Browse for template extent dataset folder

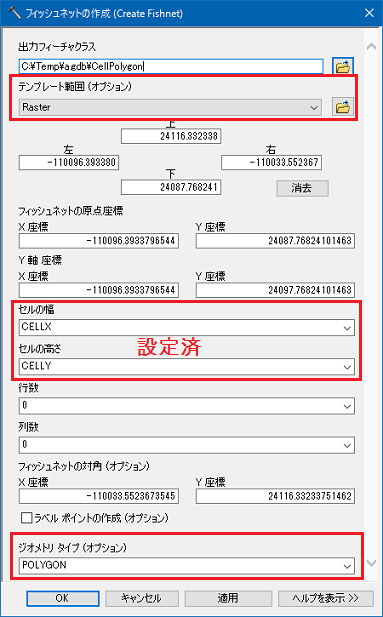point(343,107)
